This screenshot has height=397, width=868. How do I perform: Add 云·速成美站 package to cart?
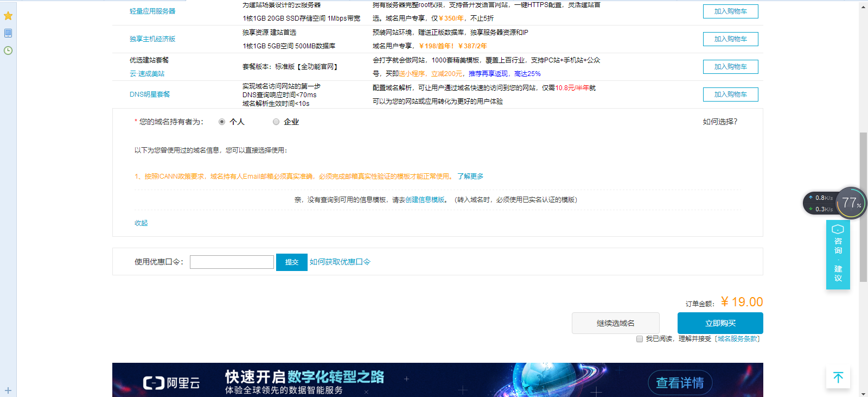(730, 67)
